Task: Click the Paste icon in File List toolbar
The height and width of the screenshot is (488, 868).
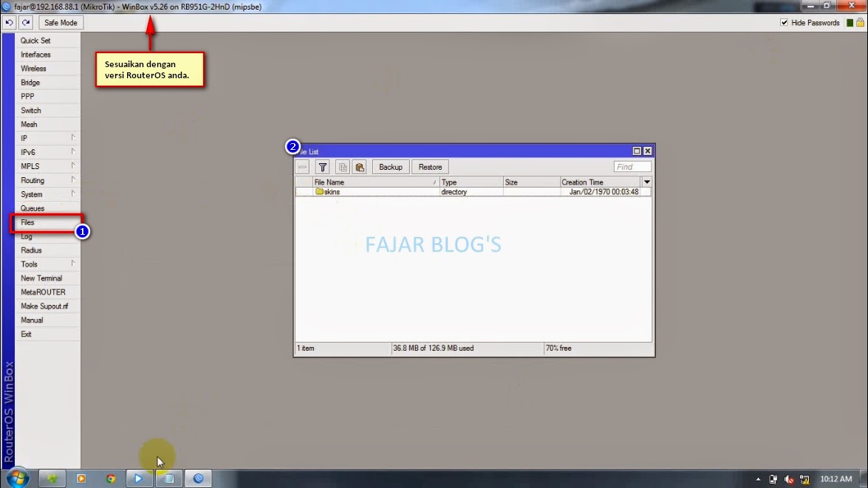Action: tap(360, 167)
